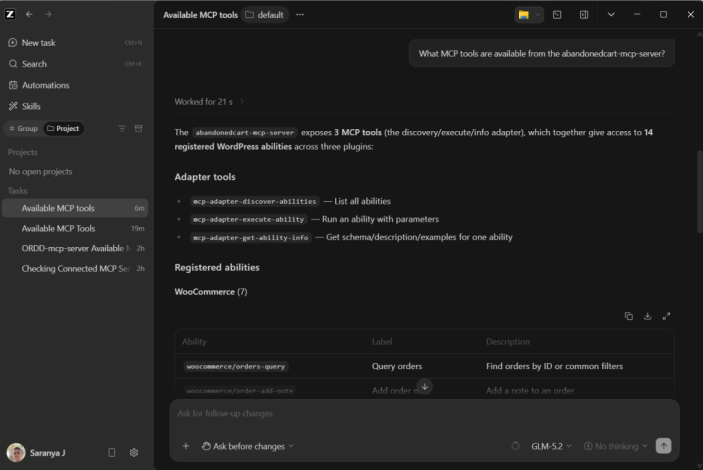
Task: Open the ORDD-mcp-server Available task
Action: 75,248
